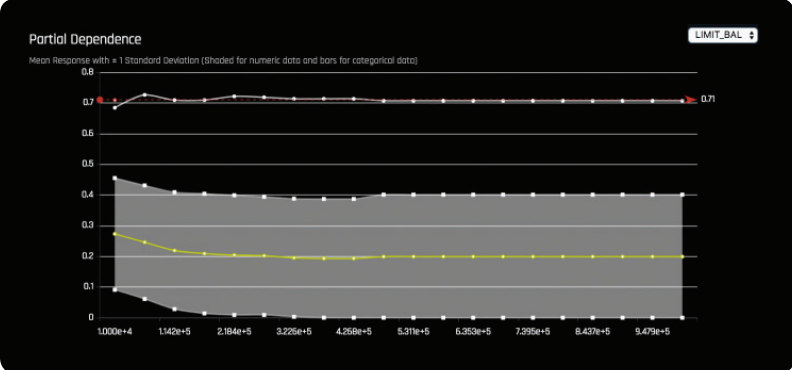Click first yellow mean point near 1.000e+4
This screenshot has width=792, height=370.
tap(115, 234)
